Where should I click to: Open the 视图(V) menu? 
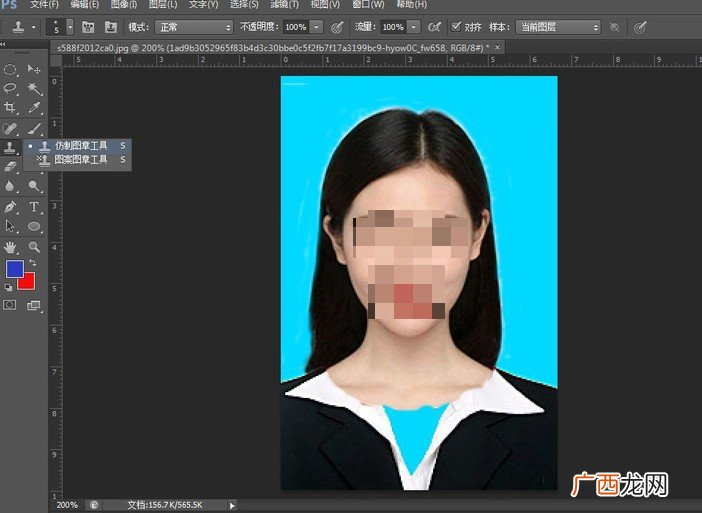tap(325, 4)
